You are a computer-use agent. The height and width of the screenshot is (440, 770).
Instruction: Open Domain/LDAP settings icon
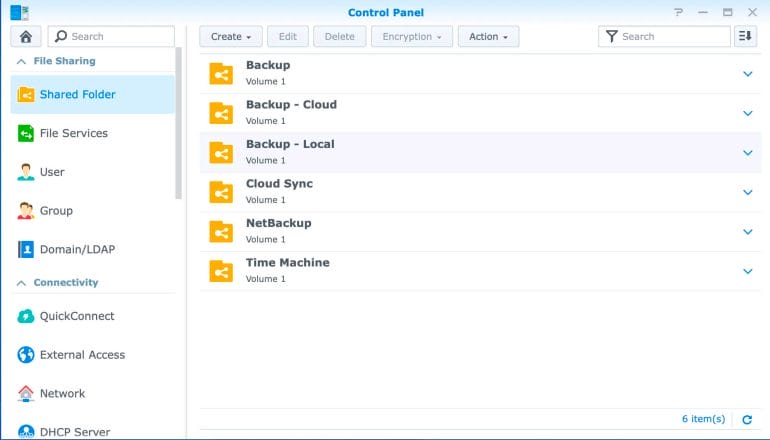pos(26,249)
